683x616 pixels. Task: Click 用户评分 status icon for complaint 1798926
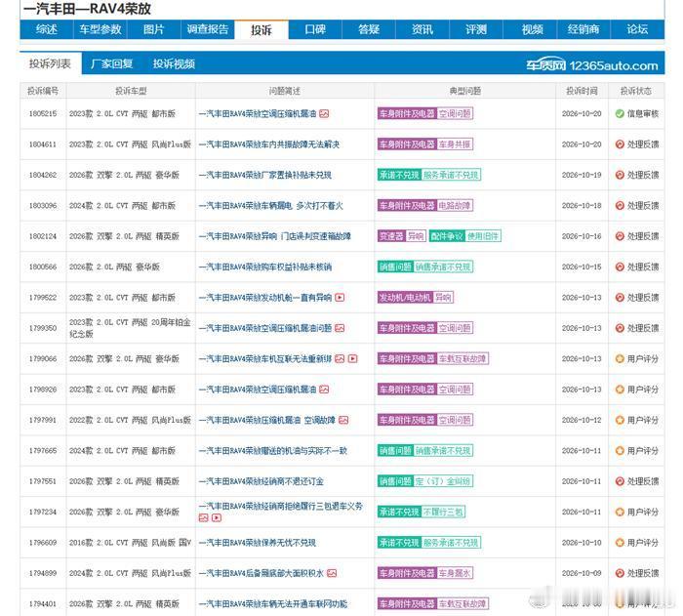tap(620, 390)
